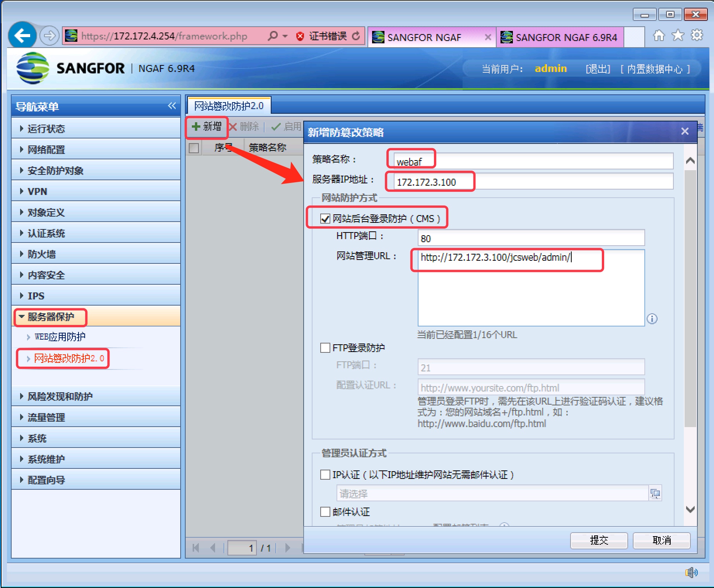Toggle 网站后台登录防护 (CMS) checkbox
This screenshot has width=714, height=588.
325,219
